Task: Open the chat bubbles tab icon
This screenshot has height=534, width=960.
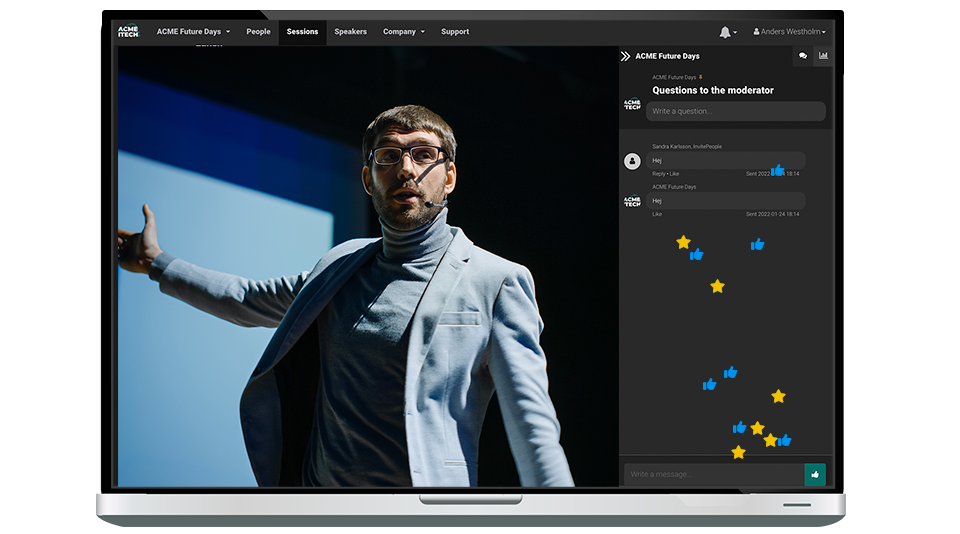Action: point(802,56)
